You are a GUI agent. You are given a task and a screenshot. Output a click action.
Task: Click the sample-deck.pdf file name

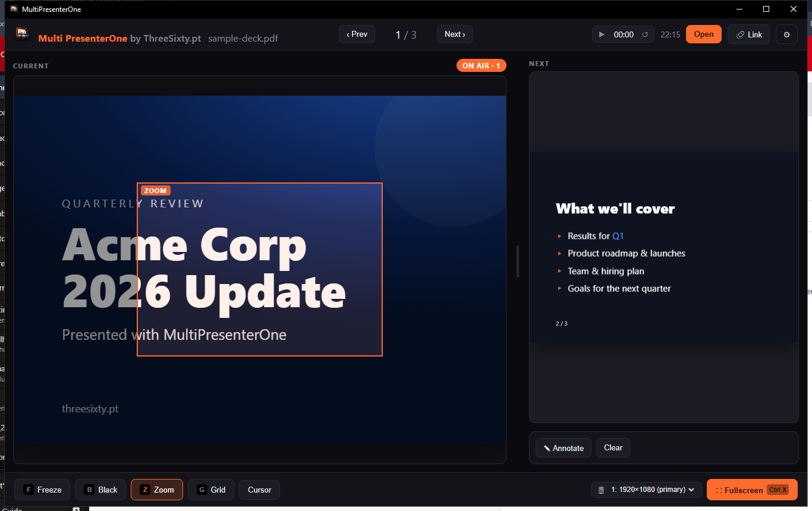coord(243,39)
